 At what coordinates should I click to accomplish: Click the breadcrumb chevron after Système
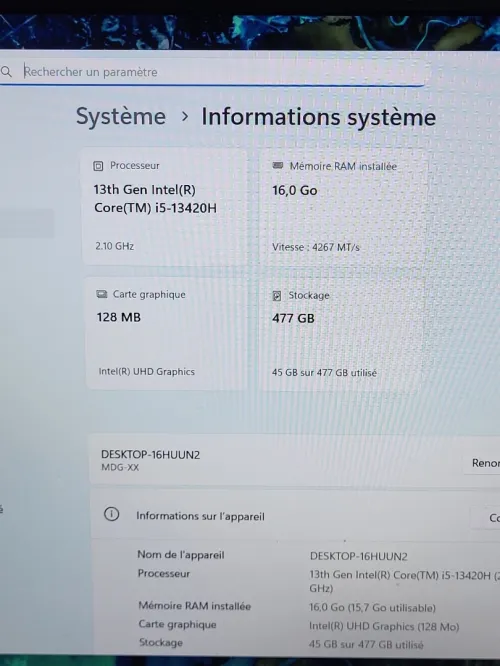coord(184,116)
